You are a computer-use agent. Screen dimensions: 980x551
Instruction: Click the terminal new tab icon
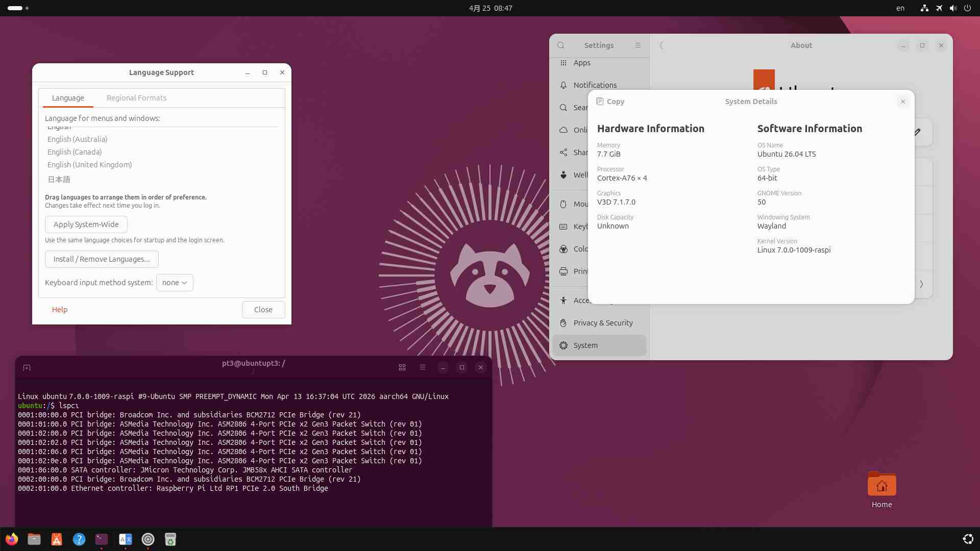[27, 367]
